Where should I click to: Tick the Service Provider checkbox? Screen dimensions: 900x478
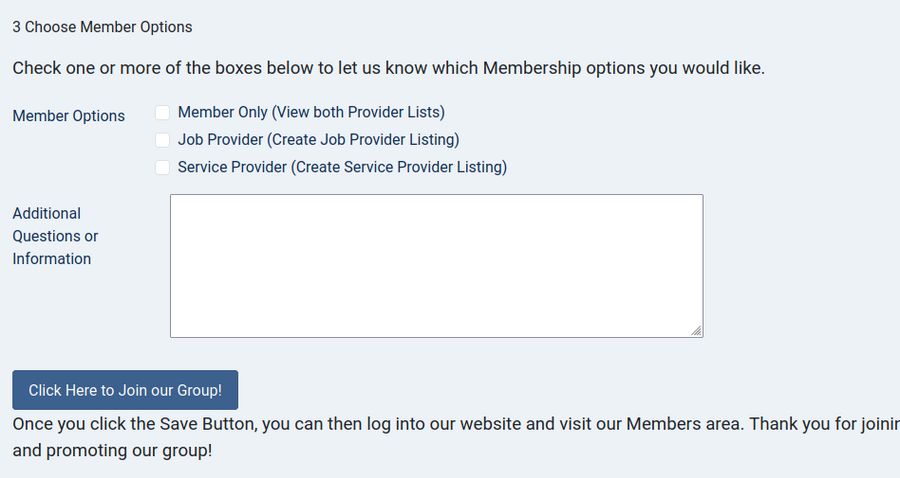point(163,168)
